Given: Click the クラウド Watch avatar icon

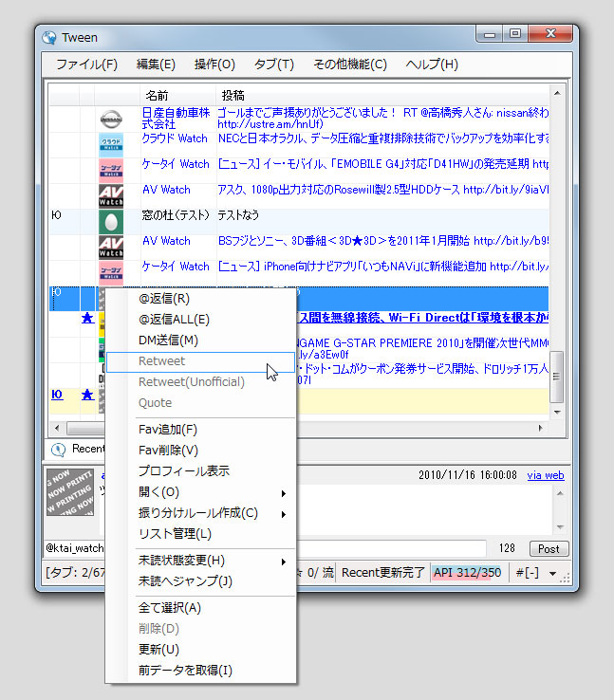Looking at the screenshot, I should pos(111,145).
